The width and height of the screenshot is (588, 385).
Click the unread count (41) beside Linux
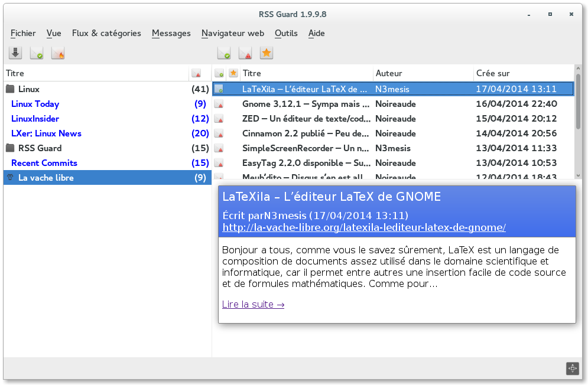(200, 89)
